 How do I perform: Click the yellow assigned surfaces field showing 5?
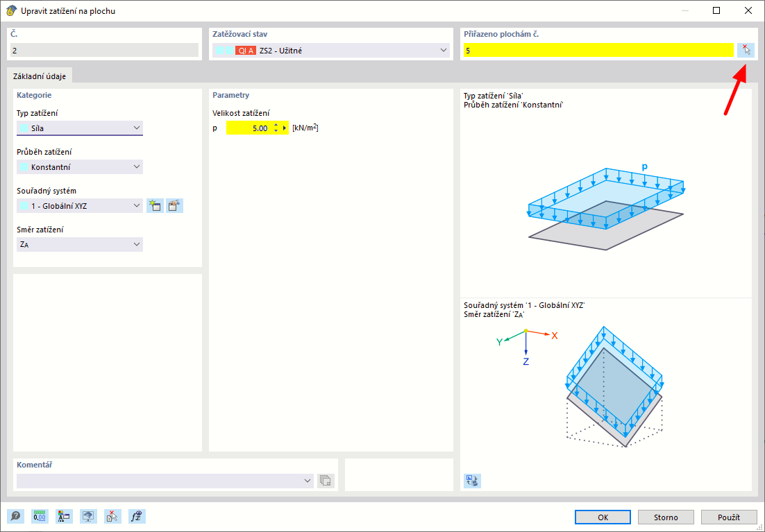[x=598, y=50]
